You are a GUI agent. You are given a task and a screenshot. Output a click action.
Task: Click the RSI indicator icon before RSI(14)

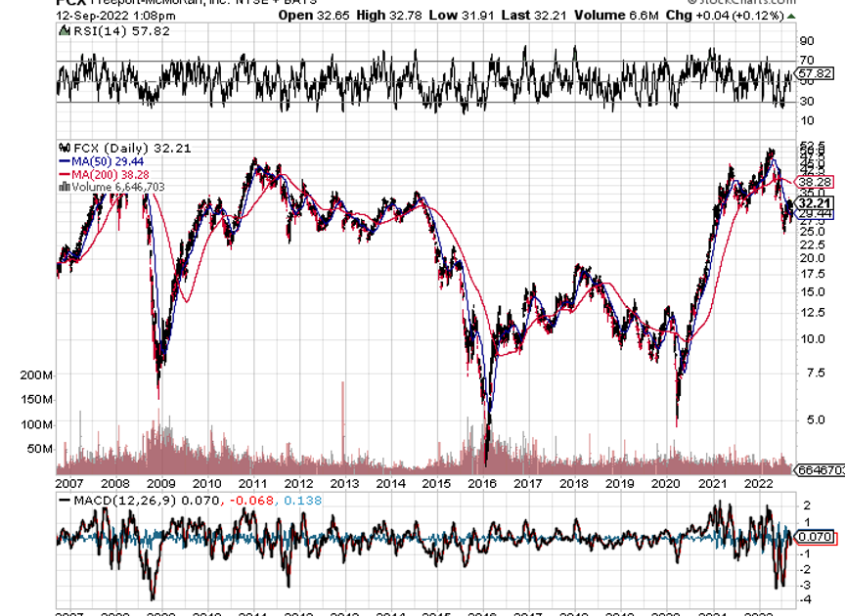[x=65, y=31]
